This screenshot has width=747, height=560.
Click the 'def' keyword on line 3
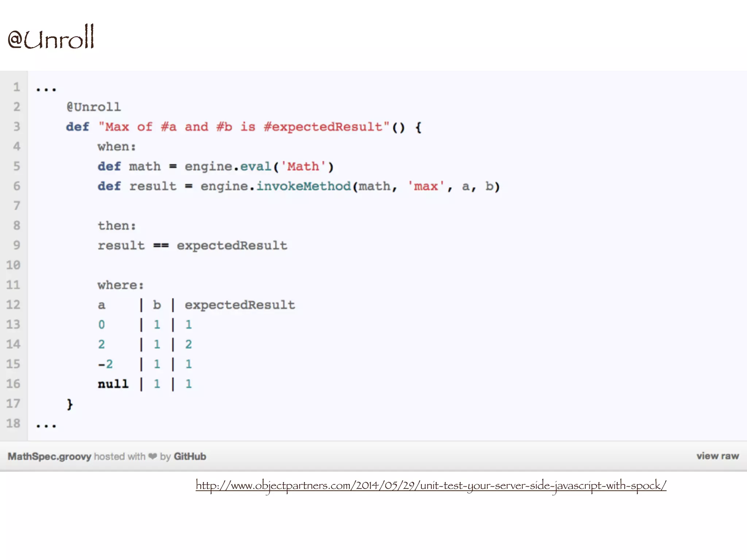pos(77,127)
